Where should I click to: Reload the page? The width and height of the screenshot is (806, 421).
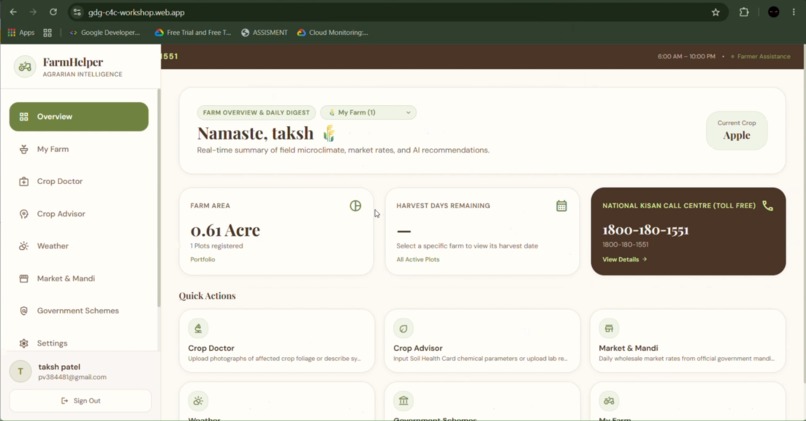[53, 12]
